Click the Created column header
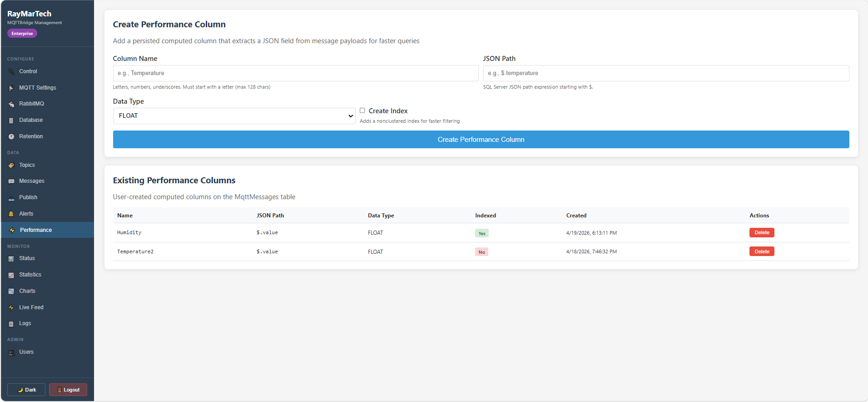 576,216
